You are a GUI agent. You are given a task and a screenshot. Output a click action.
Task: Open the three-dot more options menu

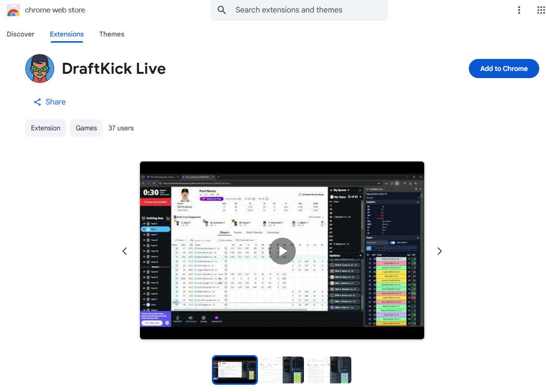(x=519, y=10)
